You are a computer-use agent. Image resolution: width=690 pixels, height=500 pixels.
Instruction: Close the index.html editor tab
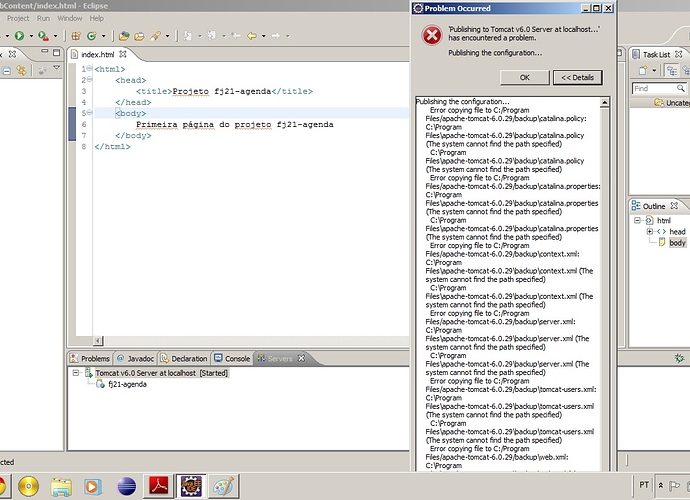click(x=123, y=54)
